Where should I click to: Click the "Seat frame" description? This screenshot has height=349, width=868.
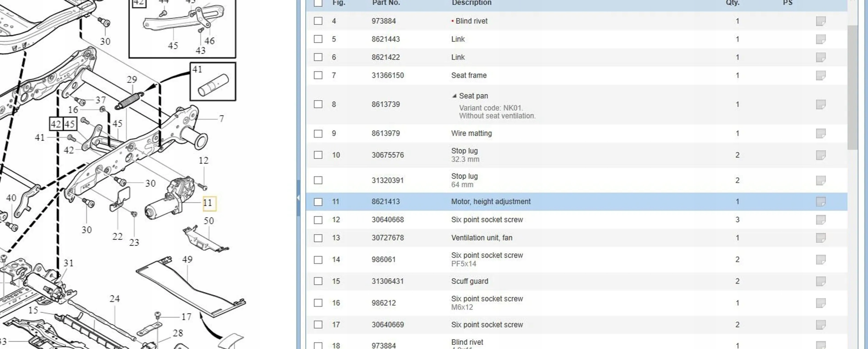click(469, 75)
